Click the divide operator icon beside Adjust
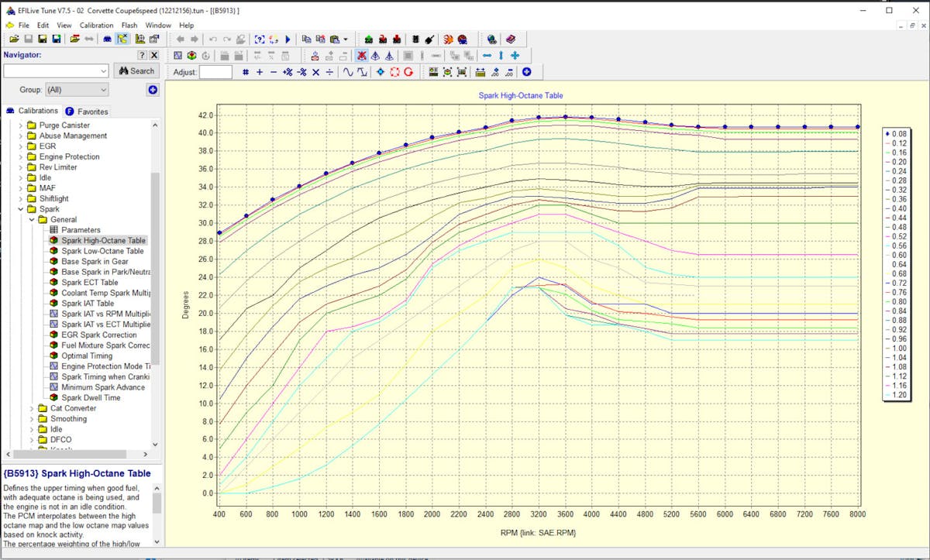The width and height of the screenshot is (930, 560). pos(329,72)
